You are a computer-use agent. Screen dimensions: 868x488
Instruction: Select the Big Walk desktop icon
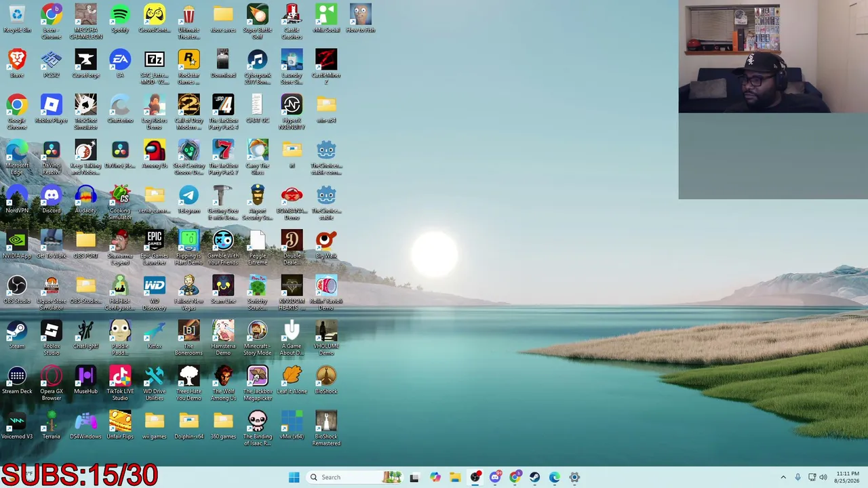pos(326,245)
